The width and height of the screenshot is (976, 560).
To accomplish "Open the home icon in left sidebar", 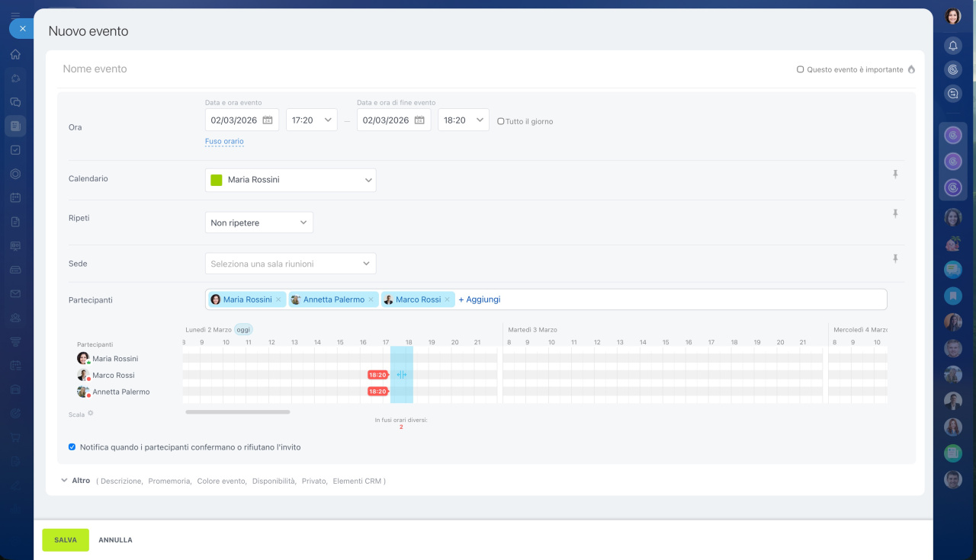I will tap(15, 54).
